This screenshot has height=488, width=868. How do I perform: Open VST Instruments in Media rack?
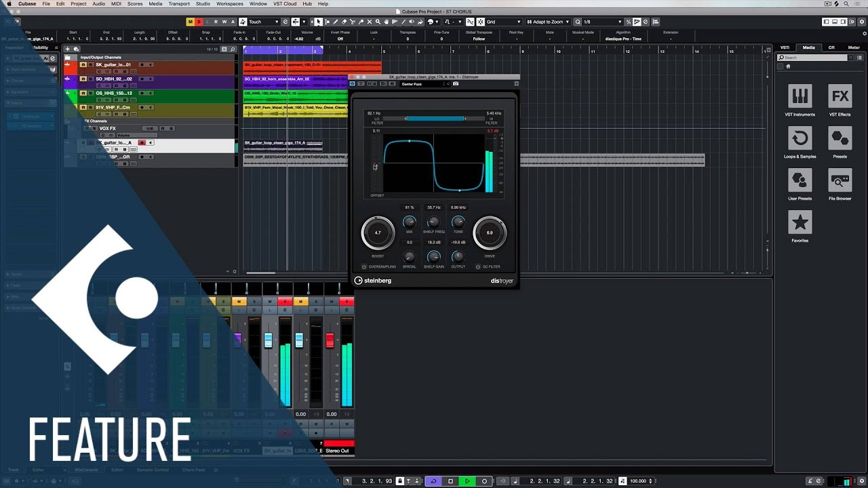800,101
